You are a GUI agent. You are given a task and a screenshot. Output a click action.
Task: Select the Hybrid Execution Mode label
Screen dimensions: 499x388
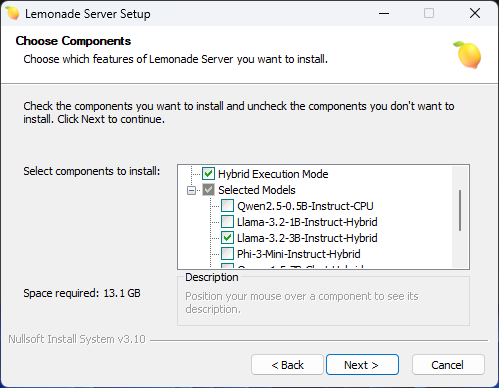[273, 174]
